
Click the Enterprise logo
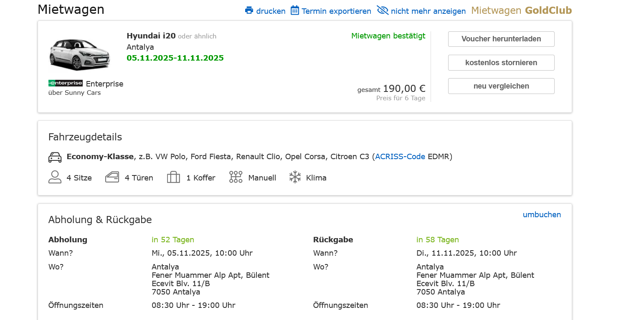coord(66,83)
